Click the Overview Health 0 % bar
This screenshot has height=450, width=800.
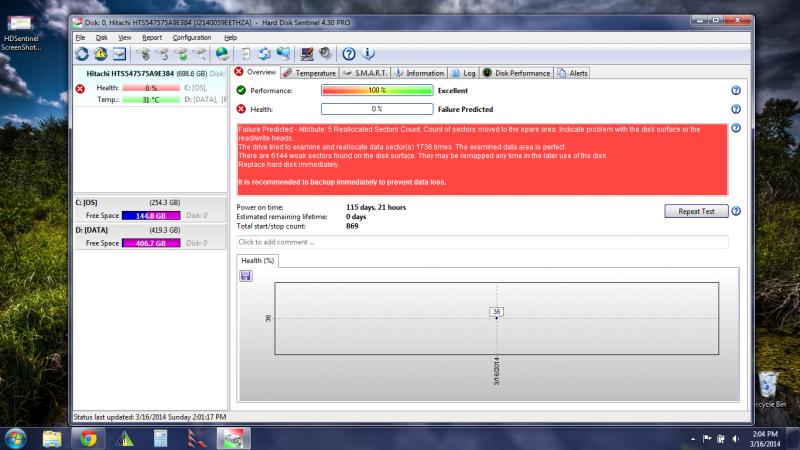(x=377, y=109)
